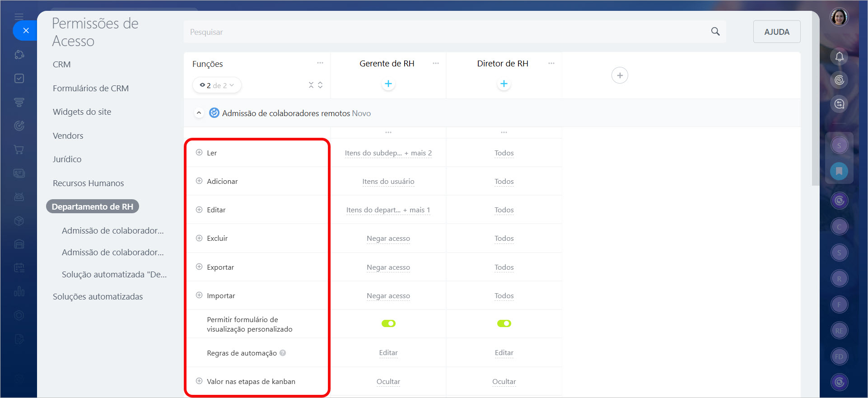Click the add new role plus icon
Image resolution: width=868 pixels, height=398 pixels.
pos(620,75)
